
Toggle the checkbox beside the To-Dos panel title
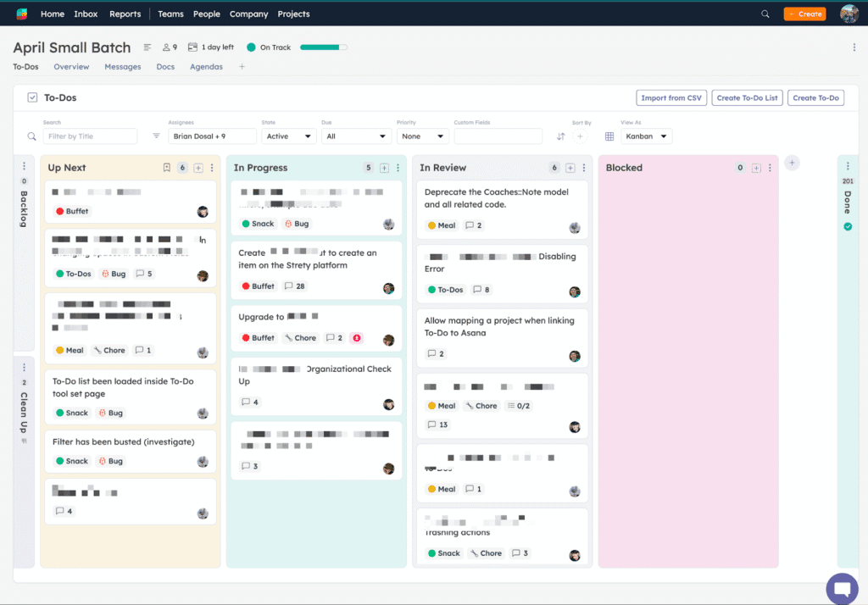click(x=33, y=97)
